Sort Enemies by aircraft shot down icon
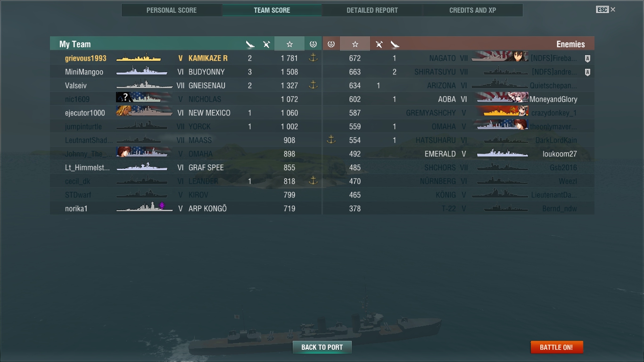This screenshot has height=362, width=644. pos(379,44)
